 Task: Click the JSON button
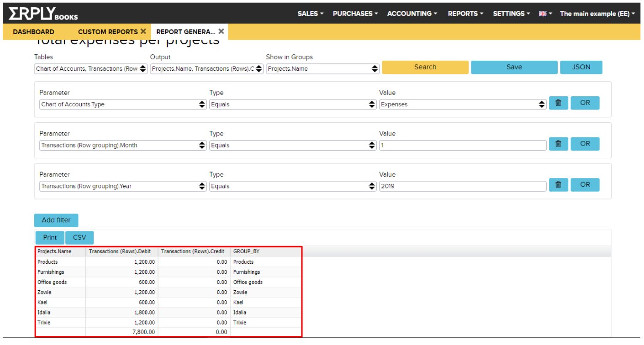coord(581,67)
